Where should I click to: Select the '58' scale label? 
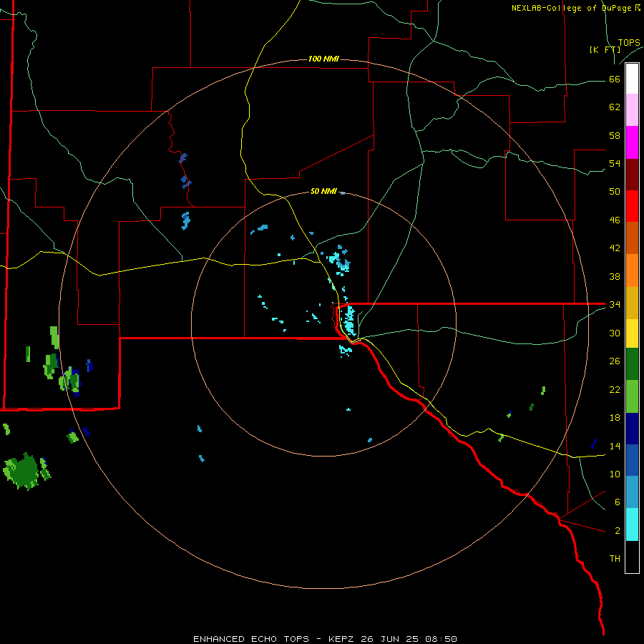[615, 135]
